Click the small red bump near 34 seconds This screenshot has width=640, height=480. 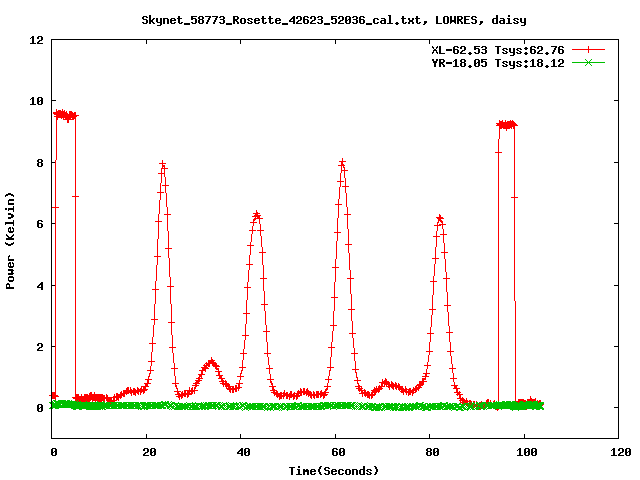211,362
